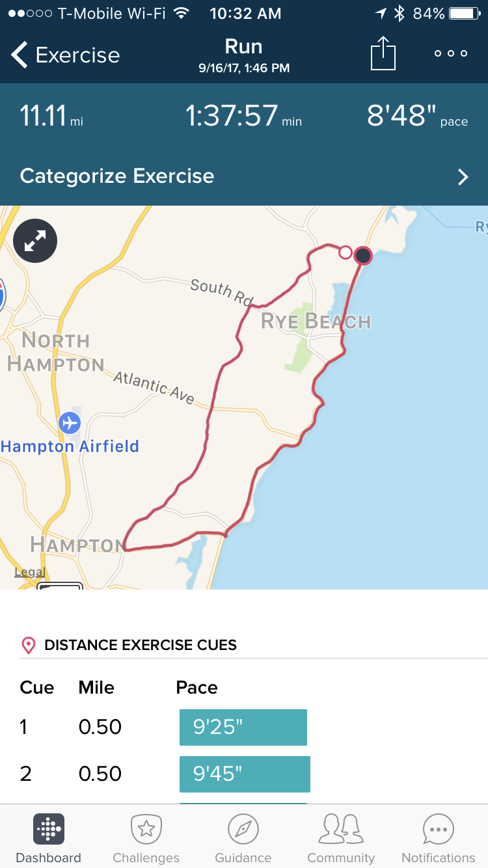Viewport: 488px width, 868px height.
Task: Open Categorize Exercise chevron
Action: point(463,177)
